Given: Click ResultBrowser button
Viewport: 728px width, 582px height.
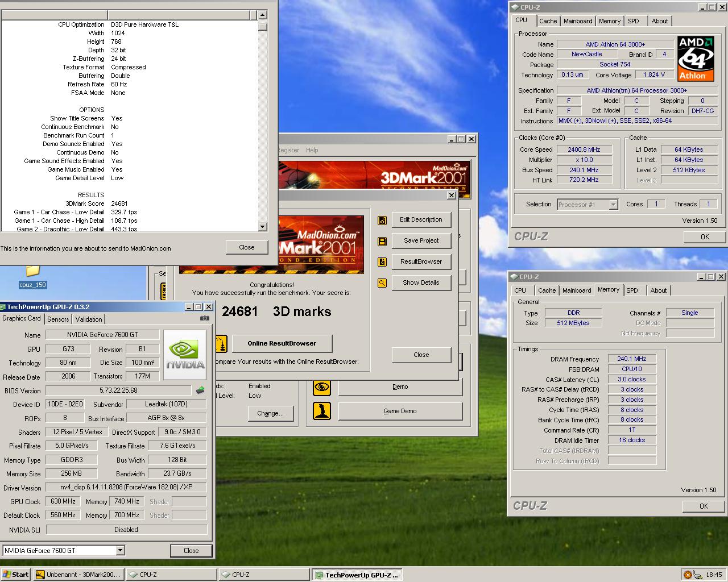Looking at the screenshot, I should (421, 261).
